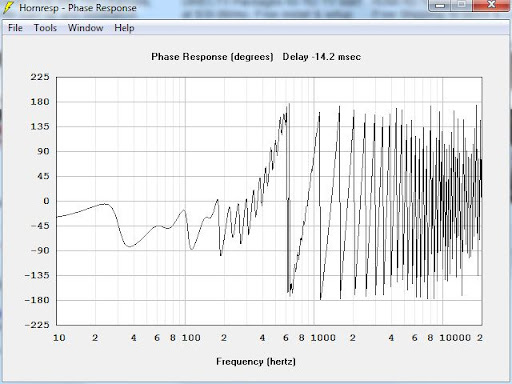Open the File menu
This screenshot has width=512, height=384.
pyautogui.click(x=15, y=28)
